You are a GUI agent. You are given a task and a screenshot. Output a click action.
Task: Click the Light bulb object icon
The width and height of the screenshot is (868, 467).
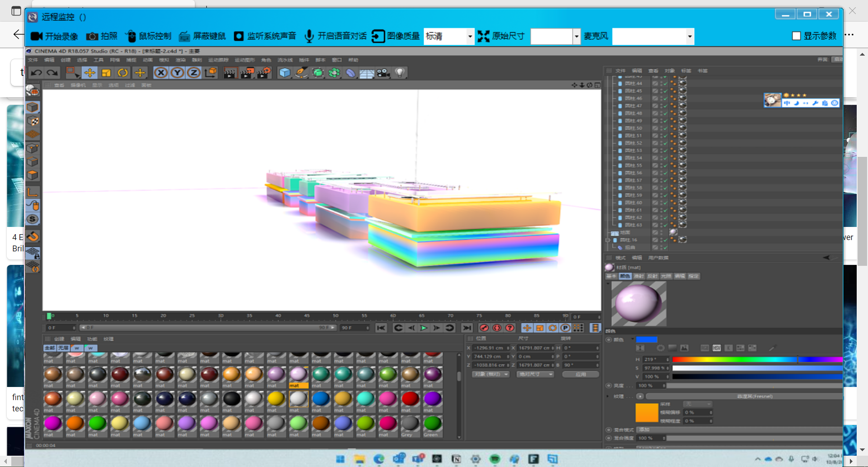[400, 73]
